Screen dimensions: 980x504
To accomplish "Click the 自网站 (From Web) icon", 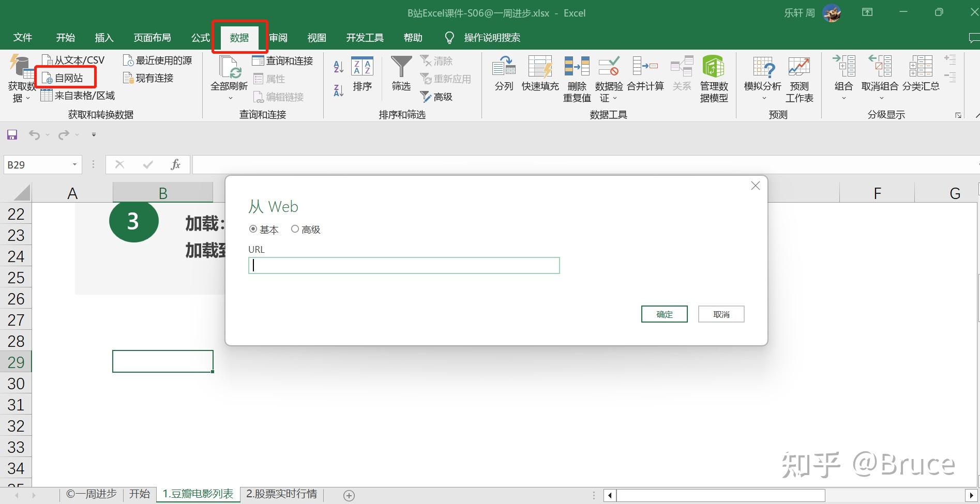I will 65,78.
